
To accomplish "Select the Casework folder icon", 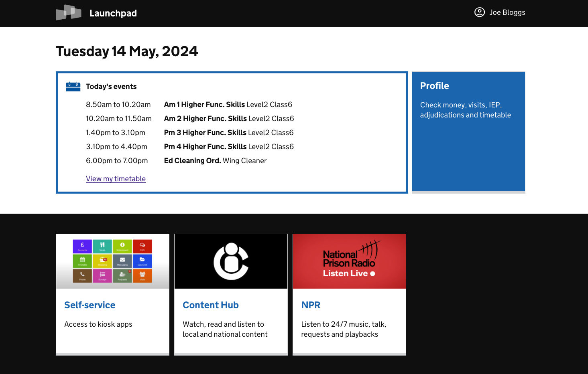I will (x=142, y=261).
